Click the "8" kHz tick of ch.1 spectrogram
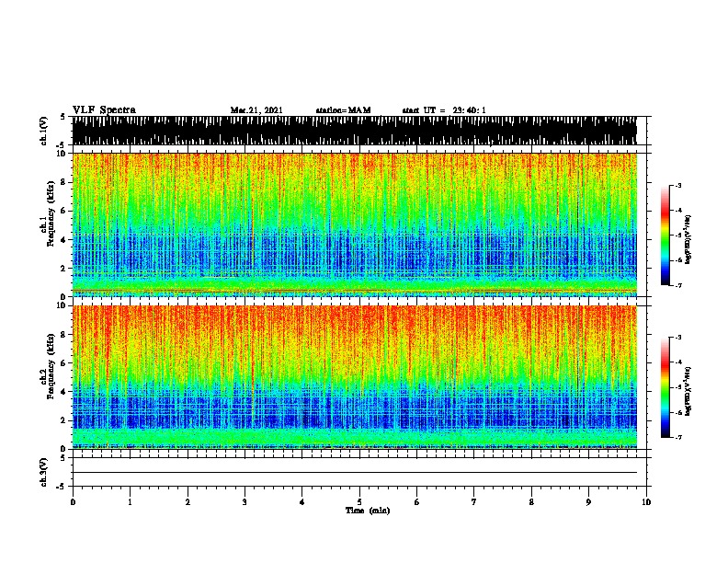Screen dimensions: 728x563 pyautogui.click(x=64, y=182)
